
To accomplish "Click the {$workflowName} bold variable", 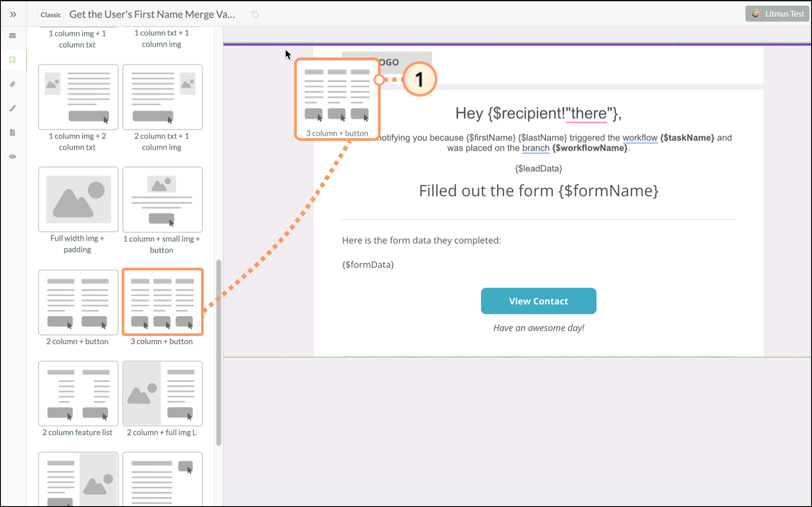I will pos(590,148).
